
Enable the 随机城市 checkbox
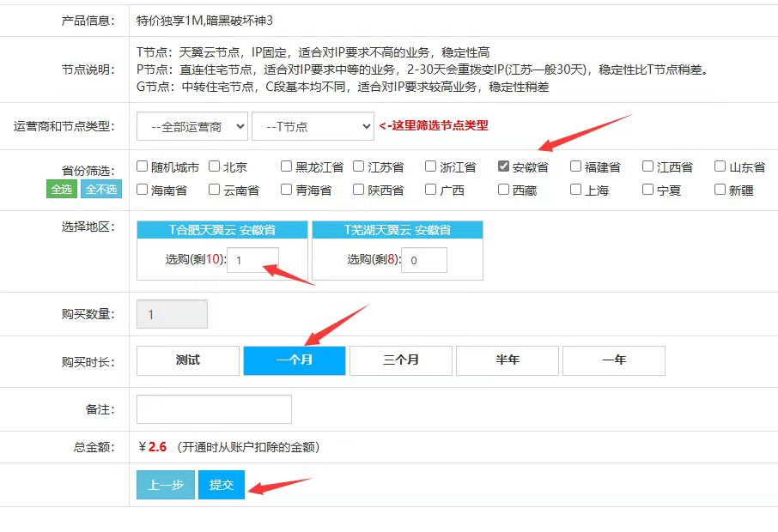coord(143,166)
